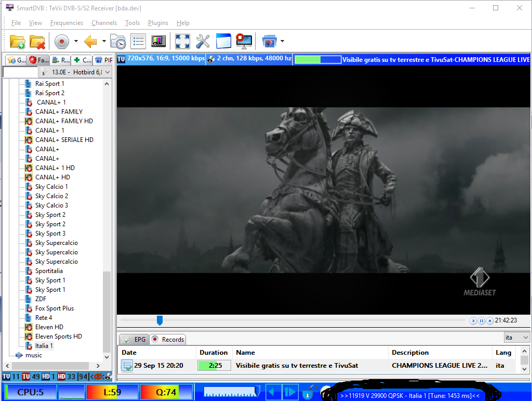Select Sky Calcio 3 channel
The width and height of the screenshot is (532, 401).
coord(51,205)
